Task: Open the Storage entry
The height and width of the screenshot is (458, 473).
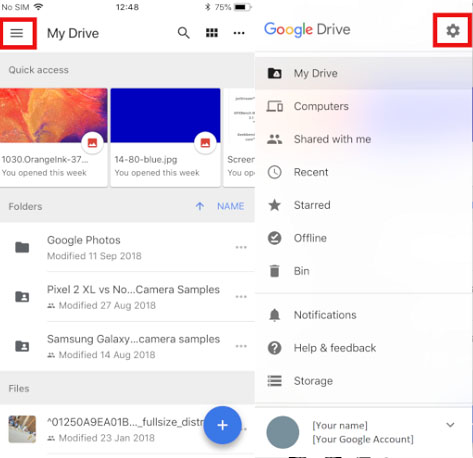Action: [x=364, y=381]
